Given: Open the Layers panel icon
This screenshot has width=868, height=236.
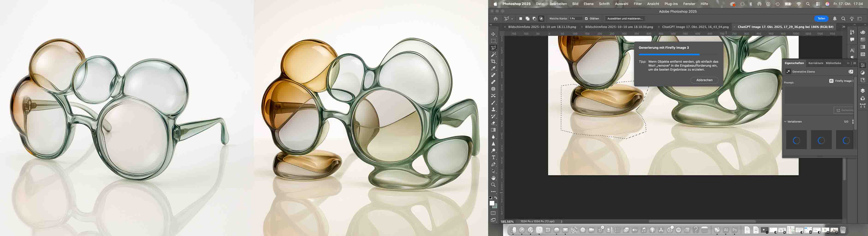Looking at the screenshot, I should [862, 91].
